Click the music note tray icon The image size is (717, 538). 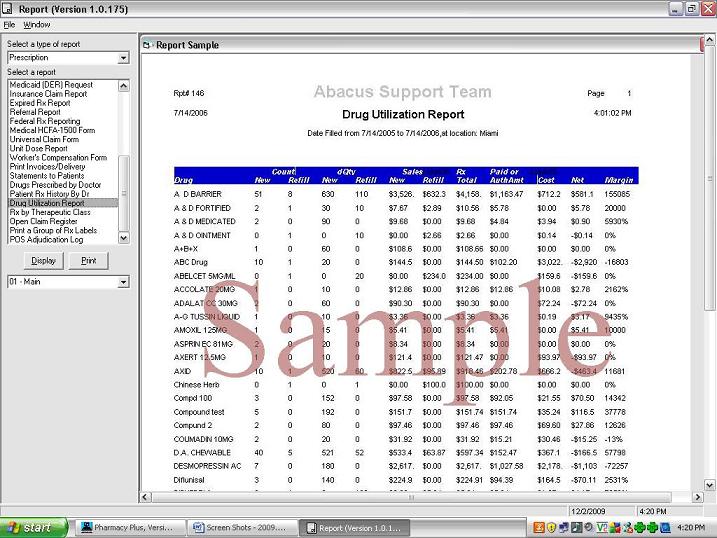tap(577, 528)
